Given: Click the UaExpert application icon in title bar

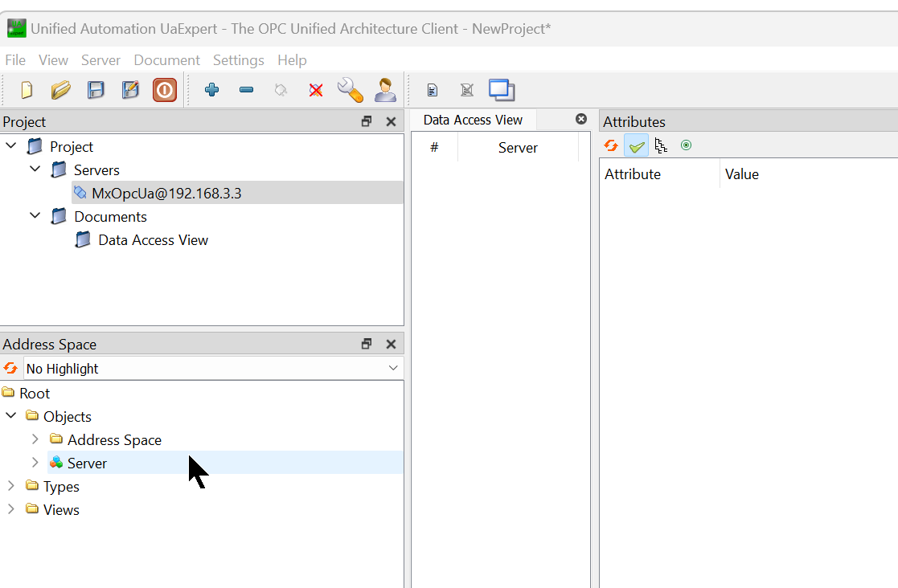Looking at the screenshot, I should [x=17, y=28].
